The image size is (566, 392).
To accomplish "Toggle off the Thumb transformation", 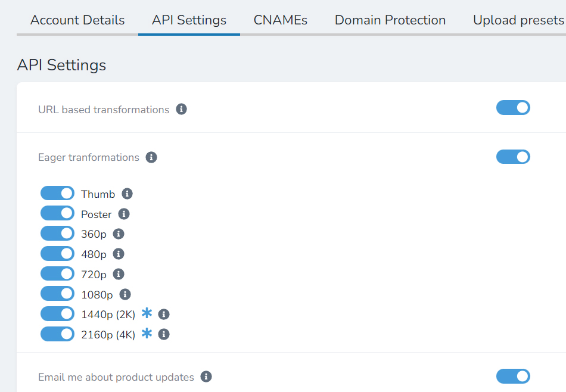I will 57,193.
